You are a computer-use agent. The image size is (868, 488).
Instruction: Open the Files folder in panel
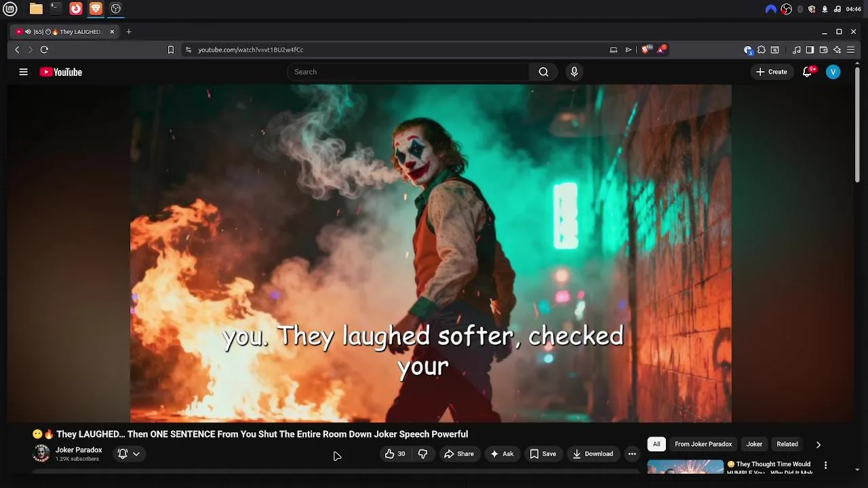[36, 9]
